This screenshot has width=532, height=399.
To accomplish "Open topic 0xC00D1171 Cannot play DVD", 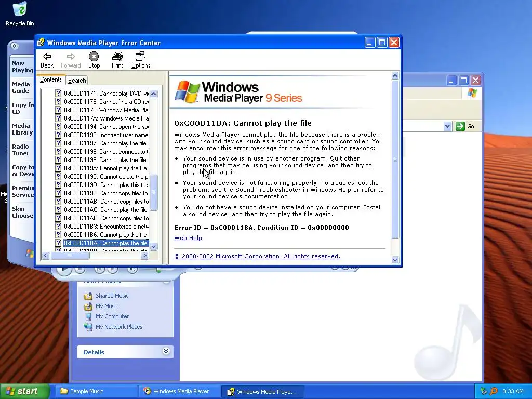I will (x=106, y=94).
